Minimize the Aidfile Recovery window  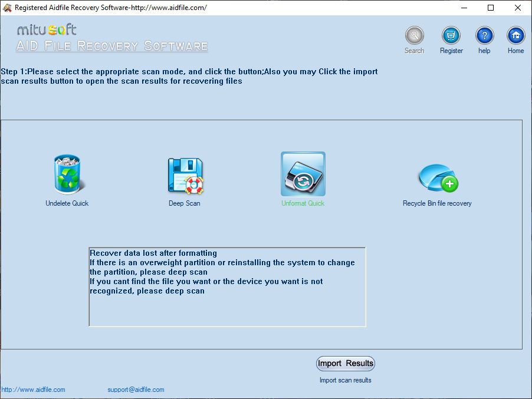pos(464,8)
